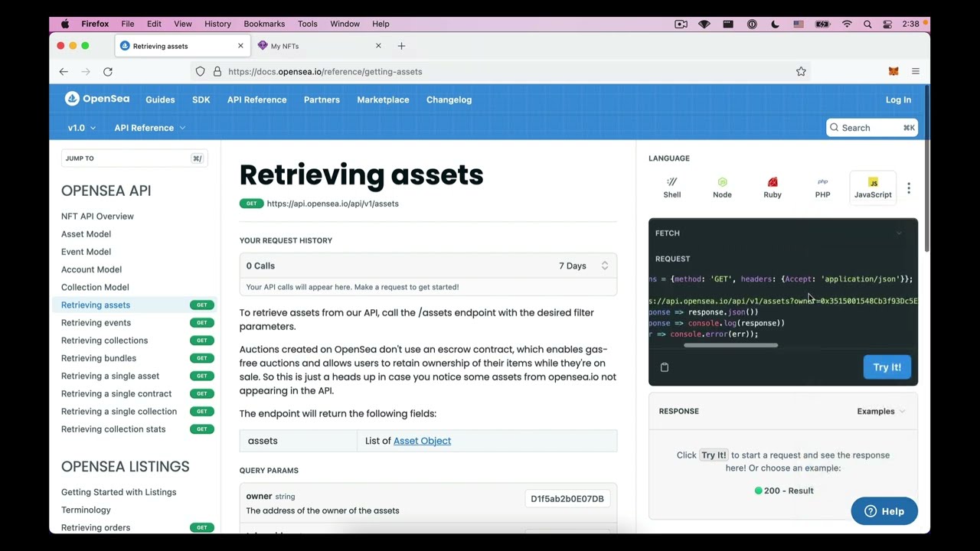Open the Changelog nav tab
Viewport: 980px width, 551px height.
449,99
